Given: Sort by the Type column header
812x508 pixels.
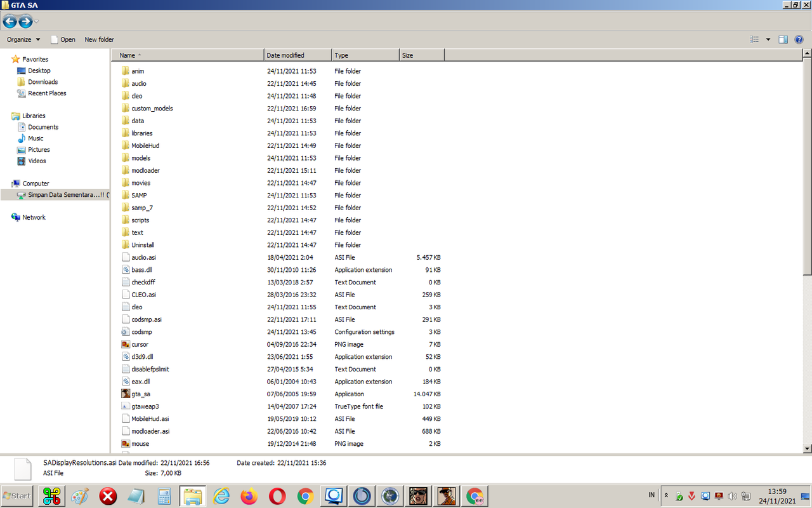Looking at the screenshot, I should click(x=365, y=55).
